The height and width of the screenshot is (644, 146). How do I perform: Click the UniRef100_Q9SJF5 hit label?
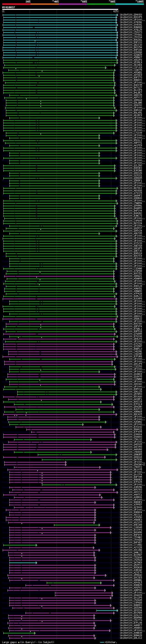click(131, 364)
